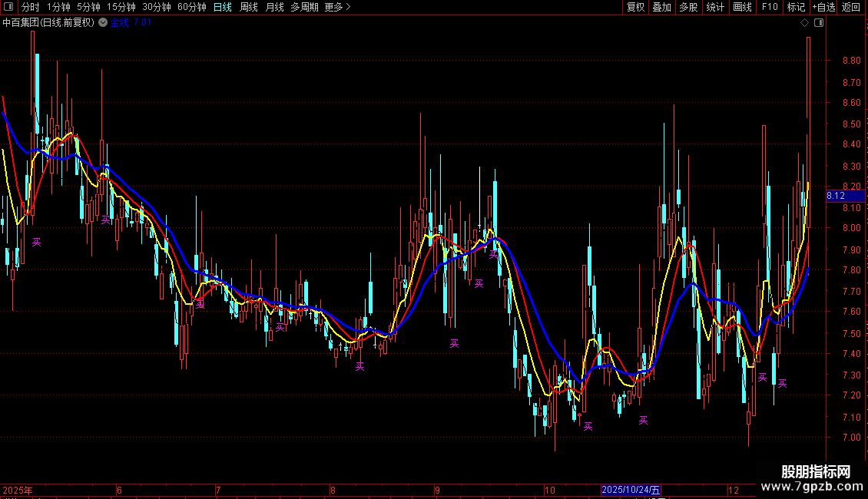Activate the 画线 drawing tool
This screenshot has width=868, height=499.
click(x=742, y=7)
